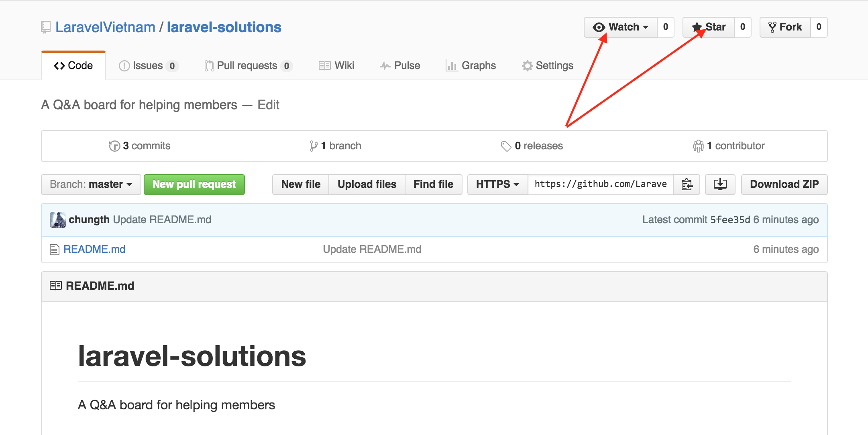Click the Upload files button
The width and height of the screenshot is (868, 435).
tap(367, 185)
